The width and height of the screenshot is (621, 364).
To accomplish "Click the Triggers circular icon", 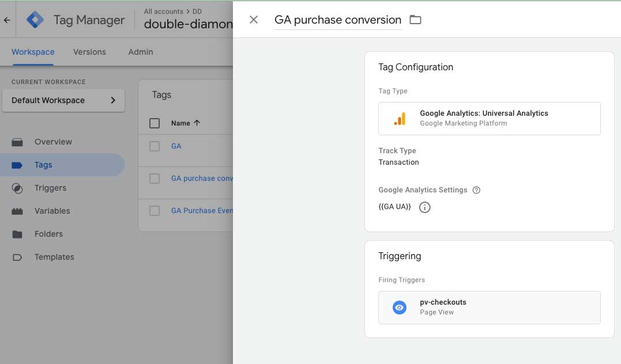I will tap(17, 188).
